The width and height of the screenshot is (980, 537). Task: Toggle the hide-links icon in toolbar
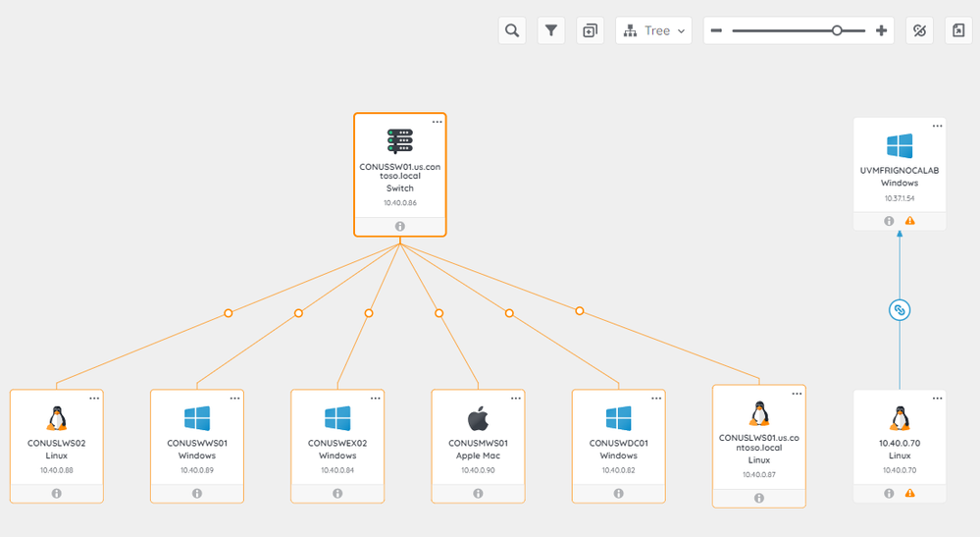(x=919, y=30)
